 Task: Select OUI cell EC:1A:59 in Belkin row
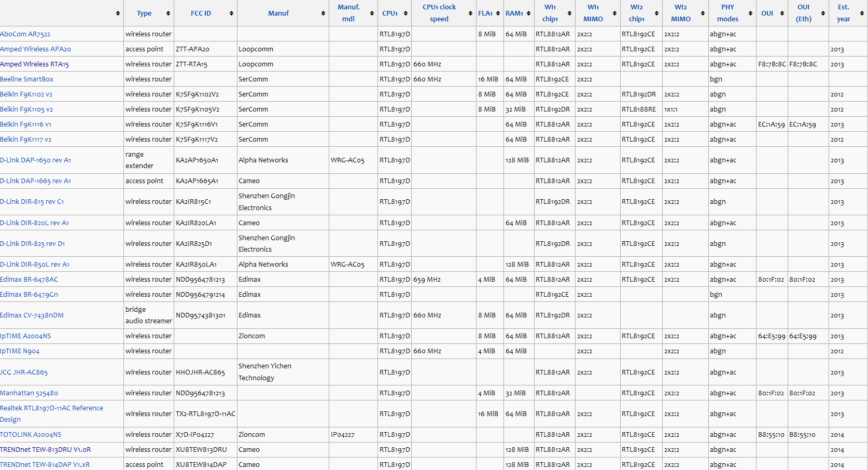tap(771, 125)
